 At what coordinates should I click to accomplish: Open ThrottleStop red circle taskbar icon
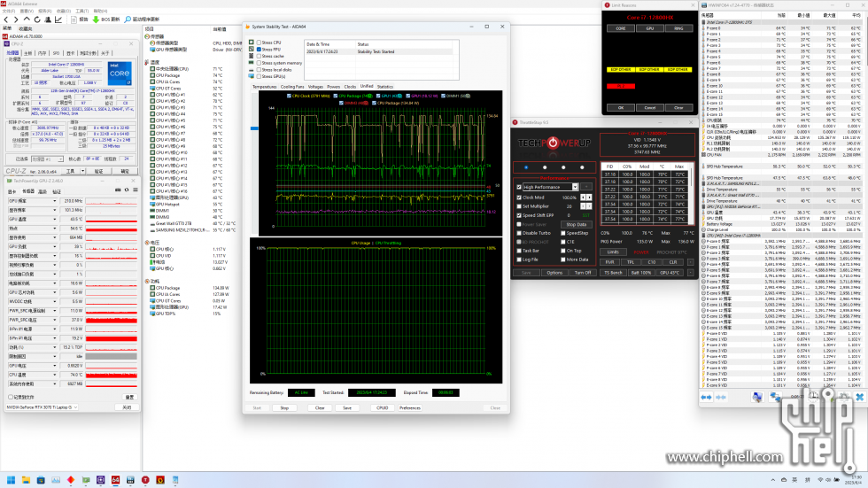145,480
